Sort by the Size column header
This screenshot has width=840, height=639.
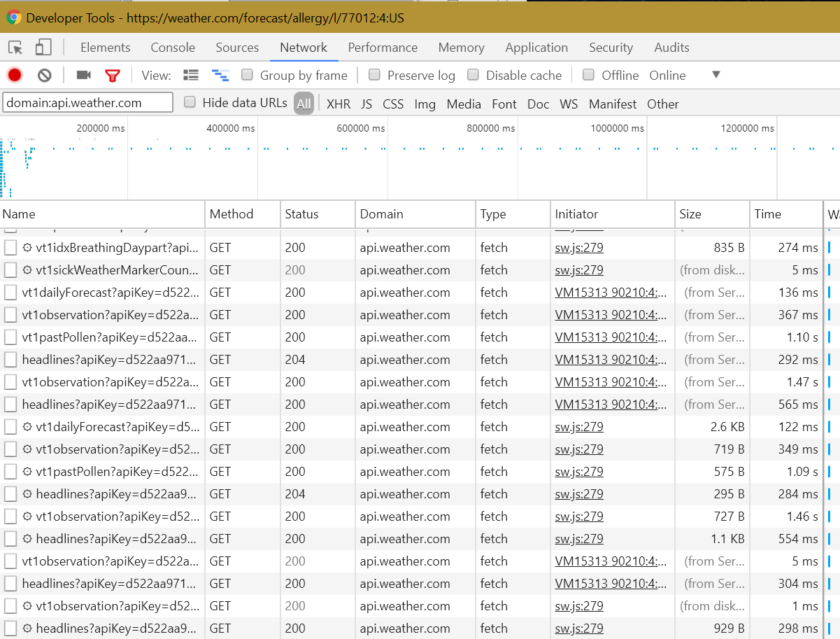[x=712, y=214]
